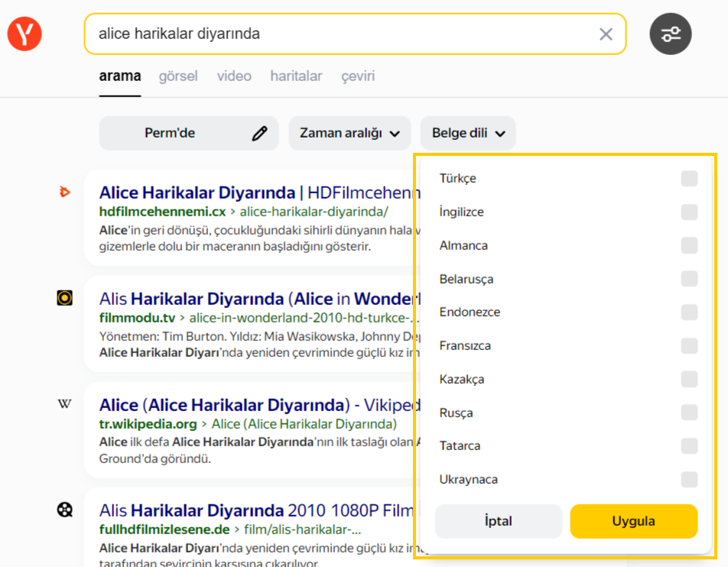Screen dimensions: 728x567
Task: Switch to the görsel tab
Action: click(178, 76)
